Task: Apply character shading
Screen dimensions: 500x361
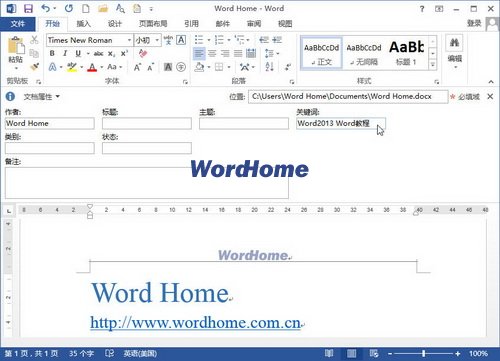Action: (x=168, y=67)
